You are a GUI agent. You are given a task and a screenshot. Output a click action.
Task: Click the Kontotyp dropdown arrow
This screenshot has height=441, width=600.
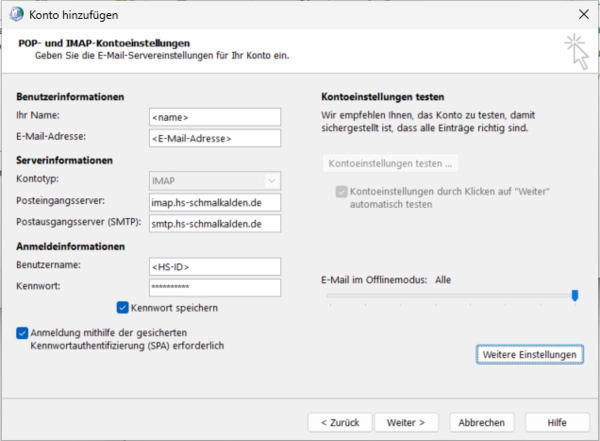[x=272, y=181]
